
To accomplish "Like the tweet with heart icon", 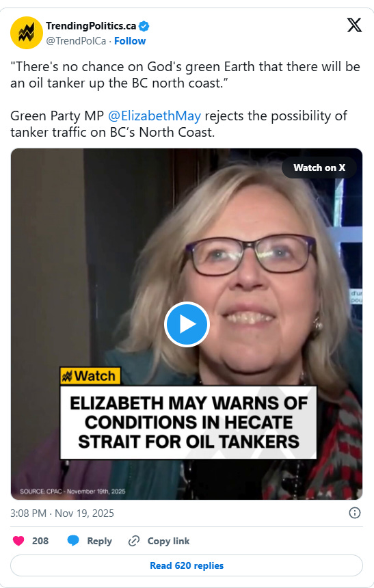I will [x=18, y=541].
